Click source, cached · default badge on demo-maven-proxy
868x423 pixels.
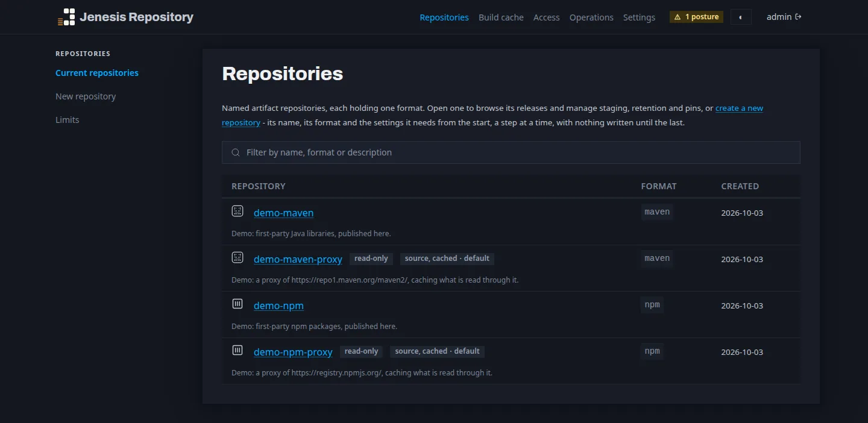(x=447, y=258)
